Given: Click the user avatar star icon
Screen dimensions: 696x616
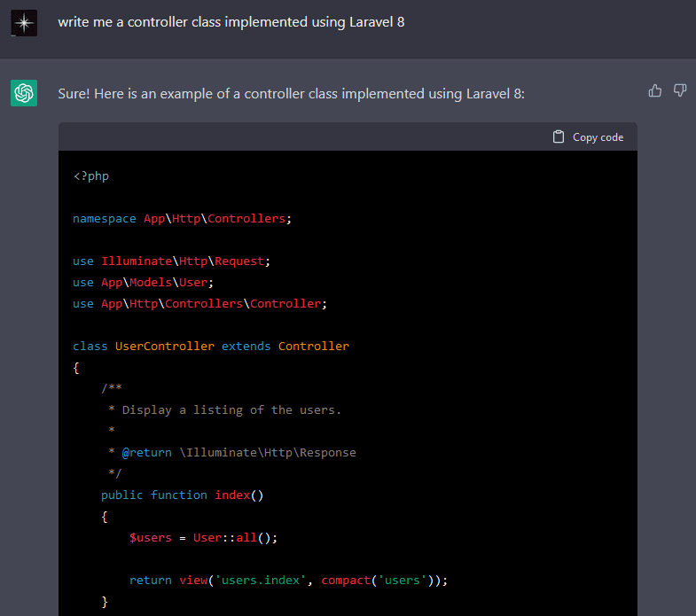Looking at the screenshot, I should [x=24, y=23].
